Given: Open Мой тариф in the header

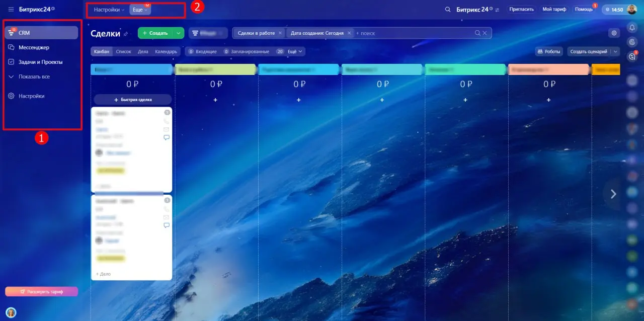Looking at the screenshot, I should 554,9.
